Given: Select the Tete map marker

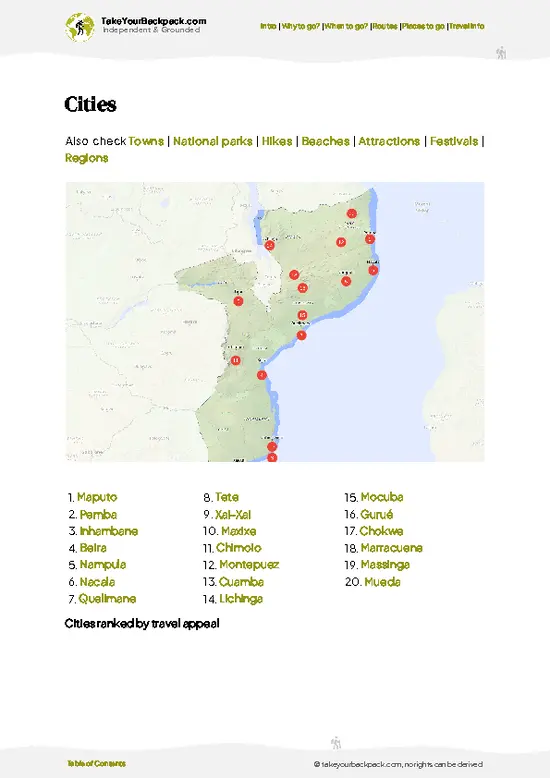Looking at the screenshot, I should point(238,301).
